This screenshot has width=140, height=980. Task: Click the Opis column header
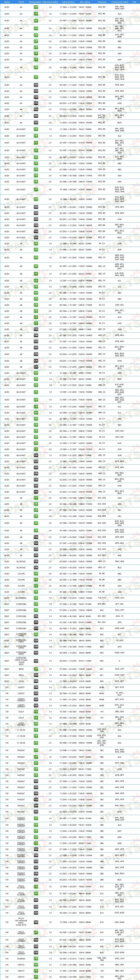134,2
